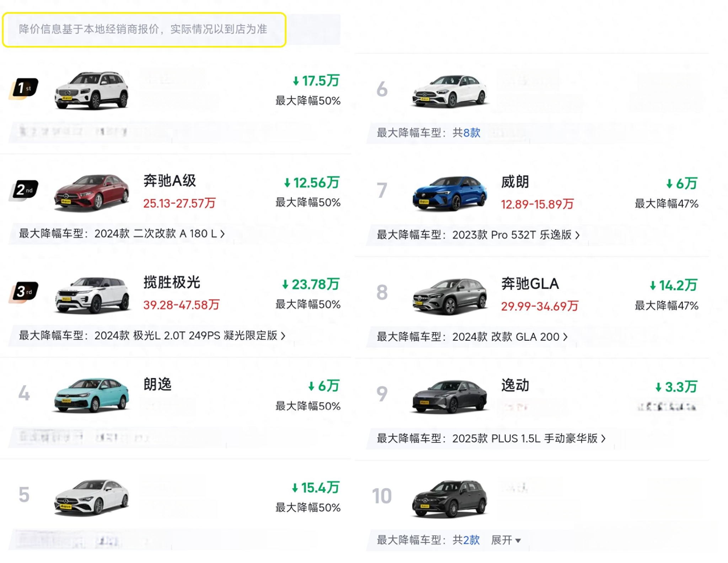
Task: Open the red 奔驰A级 car thumbnail
Action: pos(92,192)
